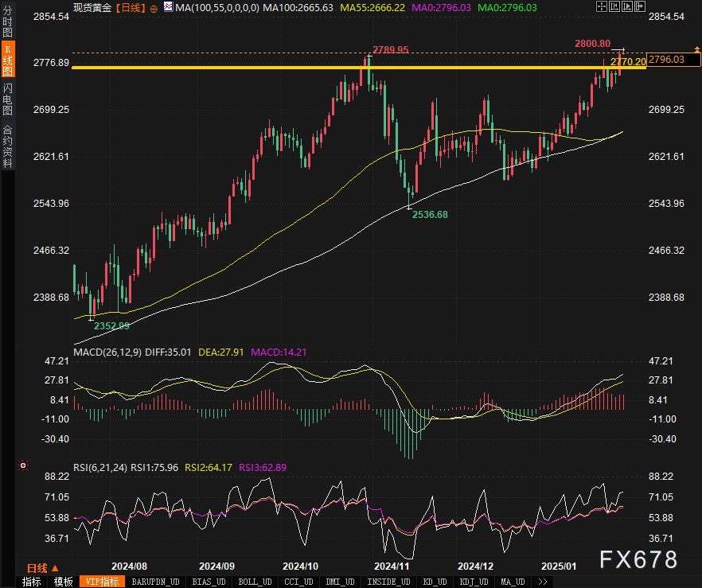Apply the BOLL_UD indicator
The image size is (702, 588).
(x=253, y=582)
